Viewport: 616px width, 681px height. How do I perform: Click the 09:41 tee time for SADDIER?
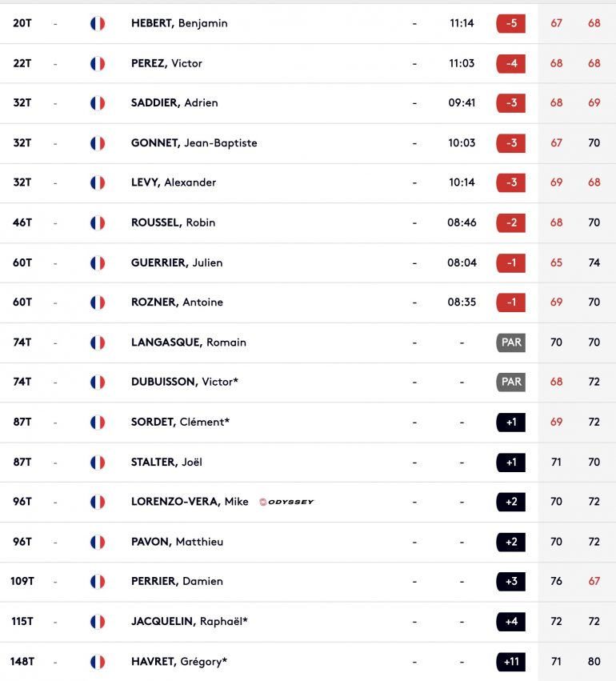pos(462,103)
